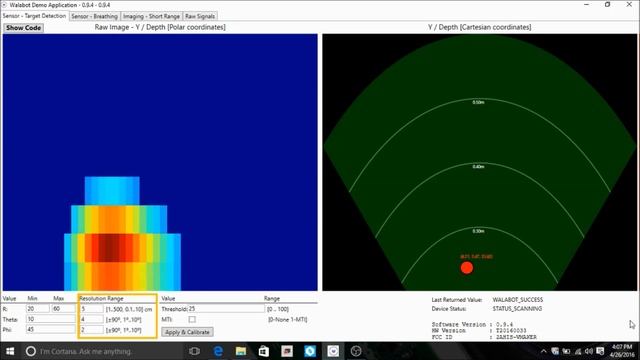Click the Show Code button
The height and width of the screenshot is (360, 640).
click(23, 28)
